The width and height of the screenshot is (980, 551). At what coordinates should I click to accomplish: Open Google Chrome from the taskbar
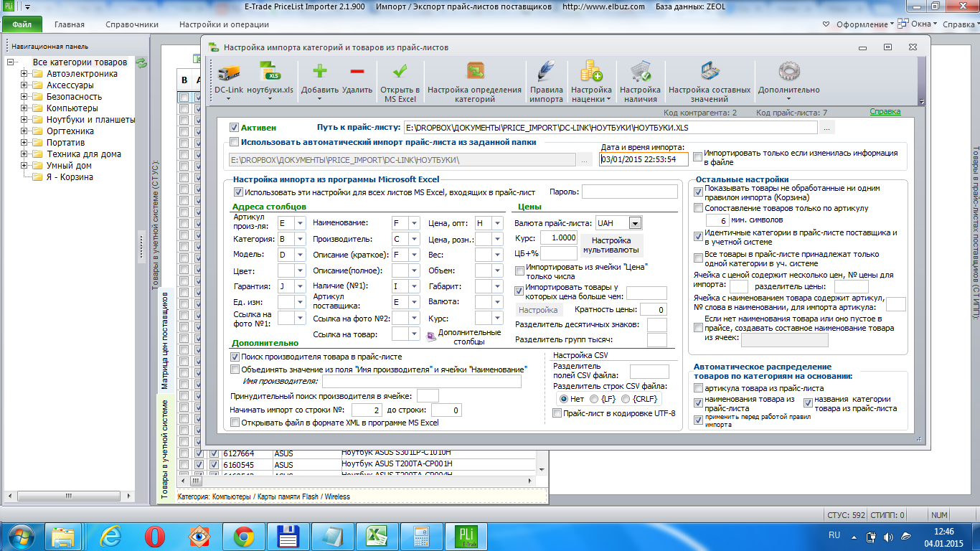click(243, 536)
